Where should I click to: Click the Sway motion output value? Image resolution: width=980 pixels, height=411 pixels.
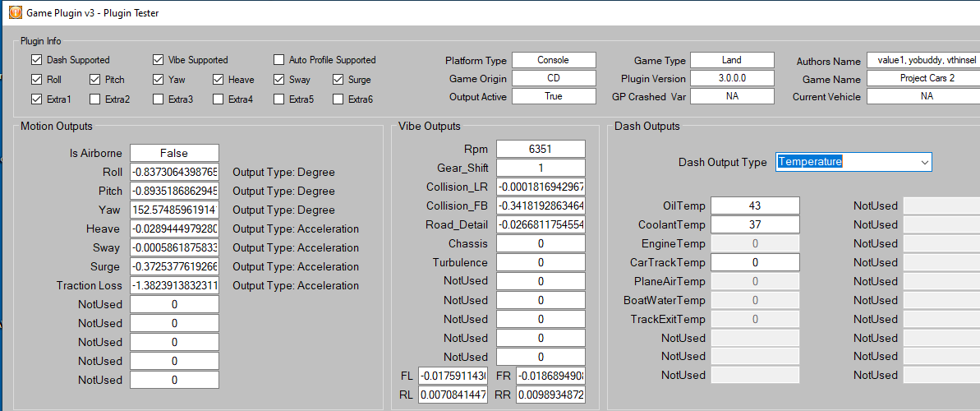point(174,247)
